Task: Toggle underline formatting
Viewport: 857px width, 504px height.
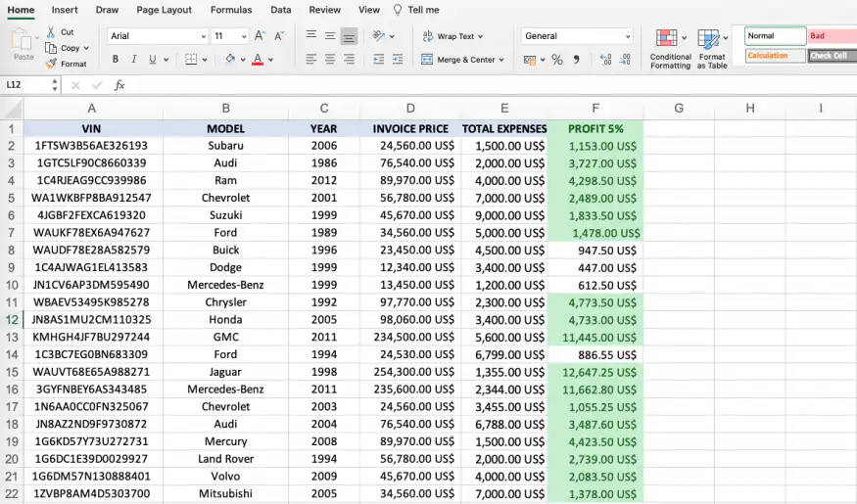Action: (153, 59)
